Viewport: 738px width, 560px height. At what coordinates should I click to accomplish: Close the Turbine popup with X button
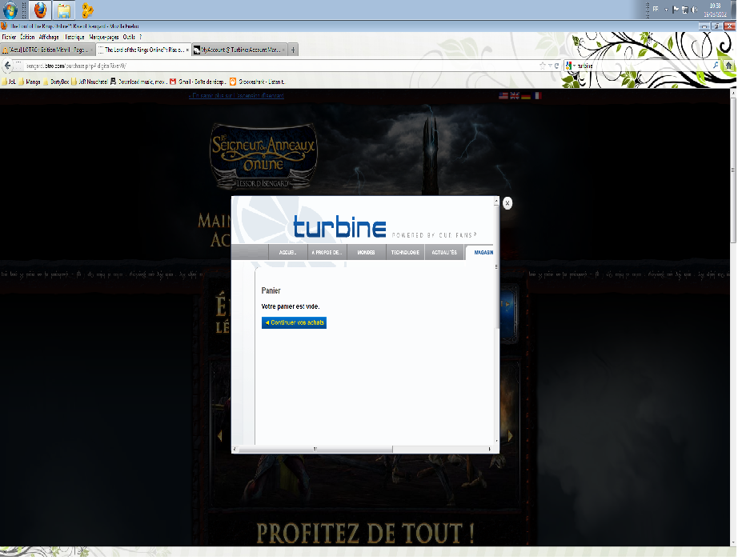[507, 203]
